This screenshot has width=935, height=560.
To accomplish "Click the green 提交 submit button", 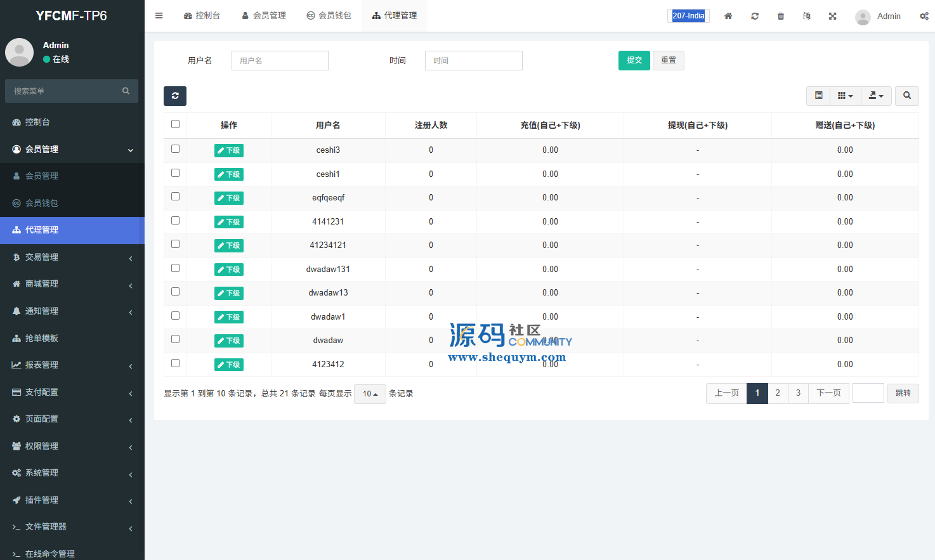I will (x=634, y=60).
